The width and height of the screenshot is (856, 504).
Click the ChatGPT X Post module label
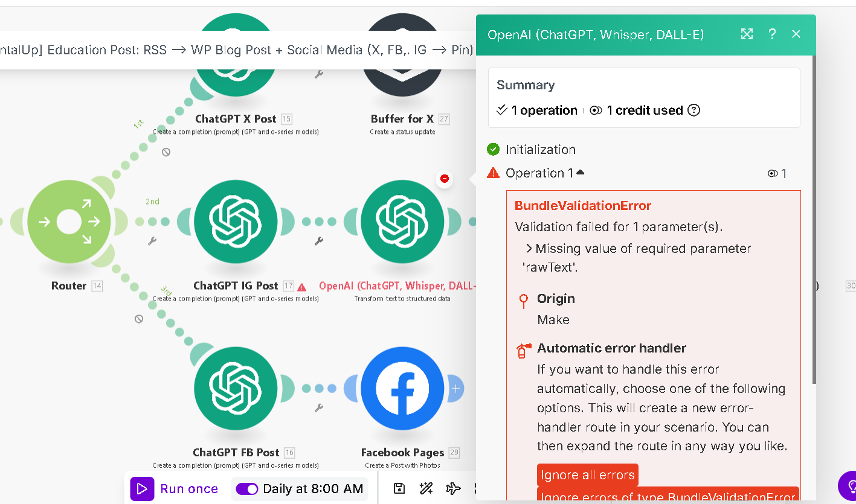(236, 119)
